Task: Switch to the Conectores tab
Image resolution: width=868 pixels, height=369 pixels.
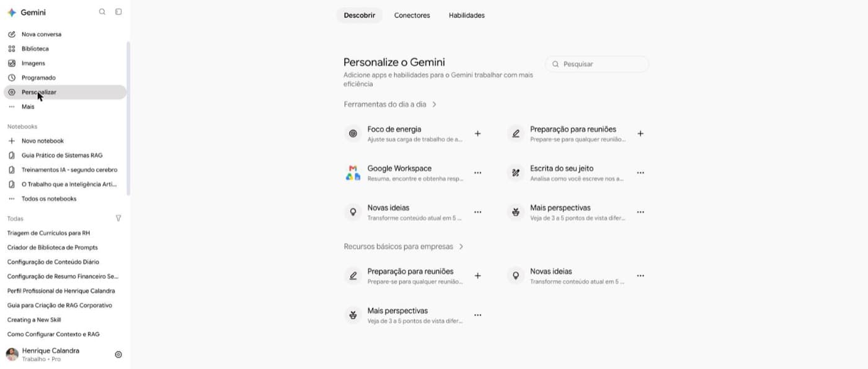Action: click(412, 16)
